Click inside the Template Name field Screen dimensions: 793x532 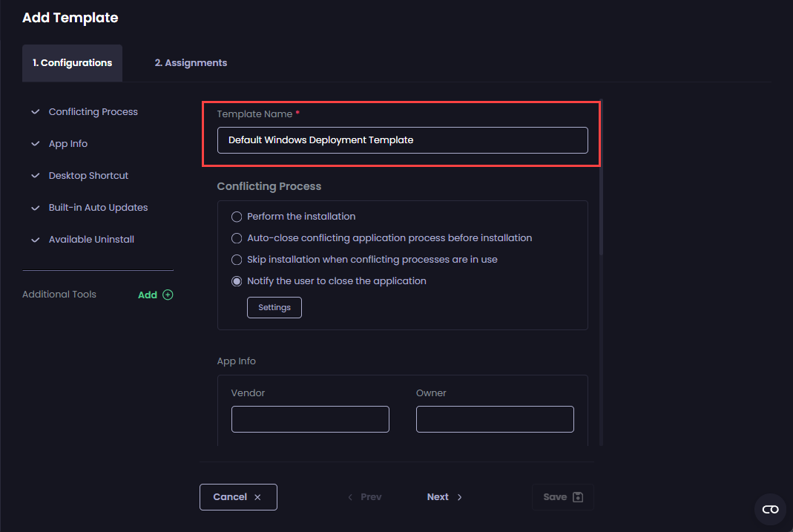click(x=403, y=139)
